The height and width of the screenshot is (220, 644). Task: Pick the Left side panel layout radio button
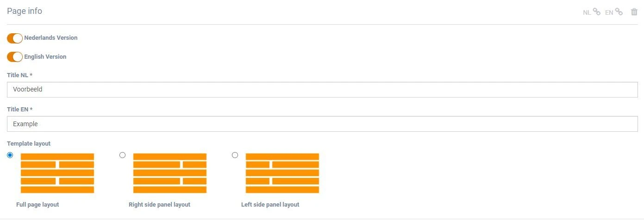coord(235,155)
